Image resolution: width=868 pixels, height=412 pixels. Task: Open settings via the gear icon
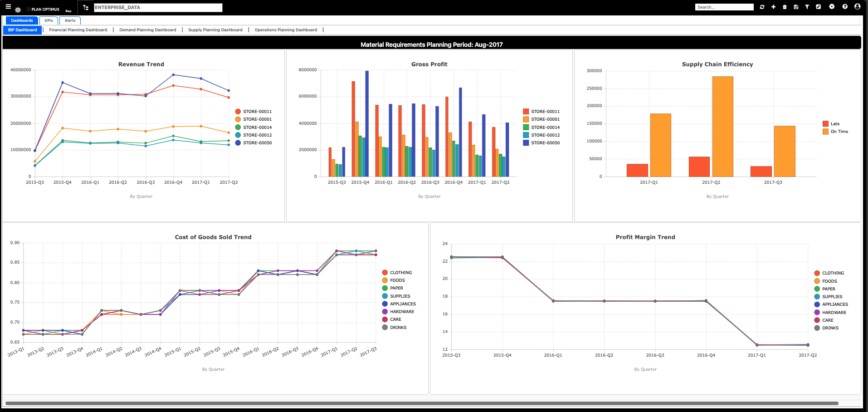(832, 6)
